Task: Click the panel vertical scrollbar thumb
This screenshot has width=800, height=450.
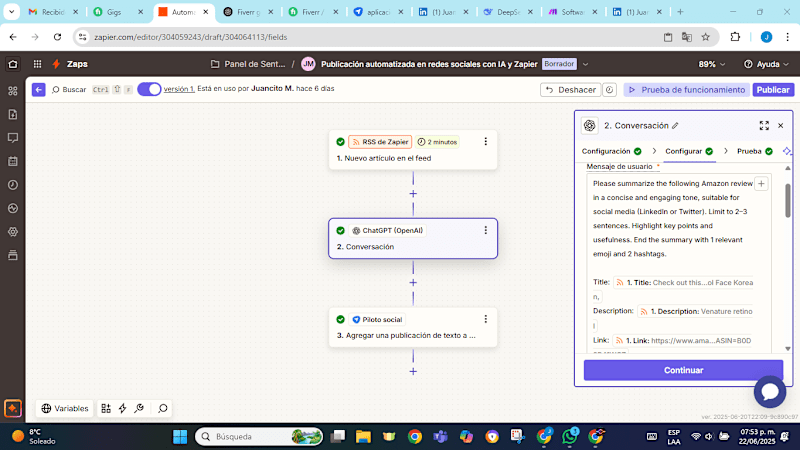Action: (x=788, y=201)
